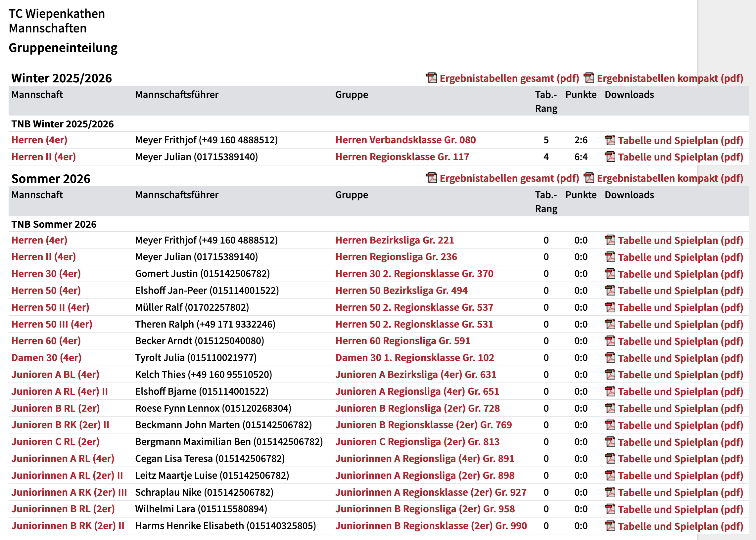Open Ergebnistabellen gesamt (pdf) for Sommer 2026

point(508,178)
